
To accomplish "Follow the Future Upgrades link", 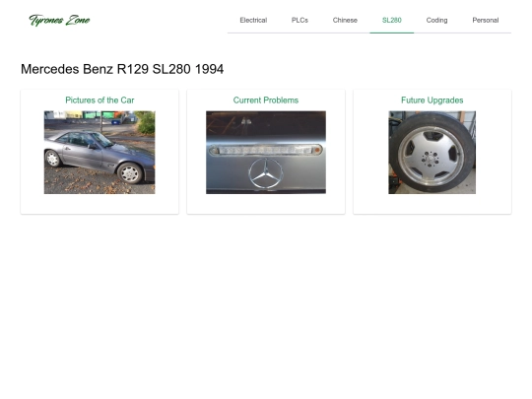I will (432, 100).
